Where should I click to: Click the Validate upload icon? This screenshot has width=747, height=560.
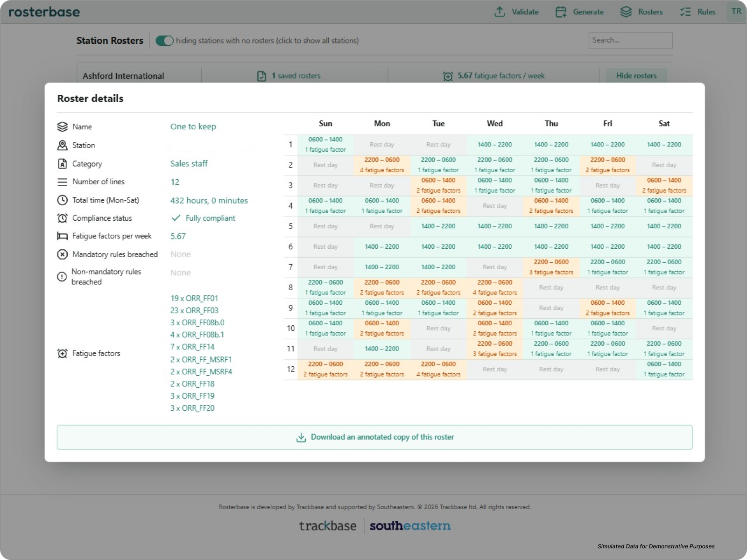(500, 12)
